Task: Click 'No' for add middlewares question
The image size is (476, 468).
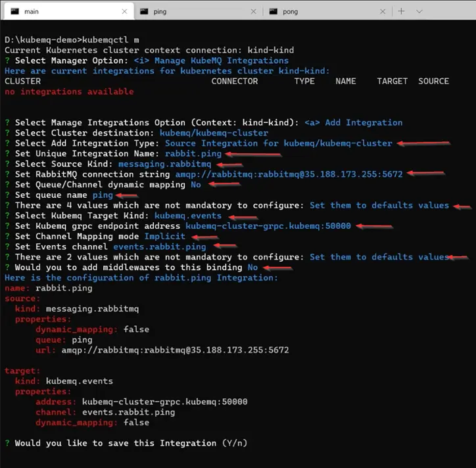Action: click(252, 267)
